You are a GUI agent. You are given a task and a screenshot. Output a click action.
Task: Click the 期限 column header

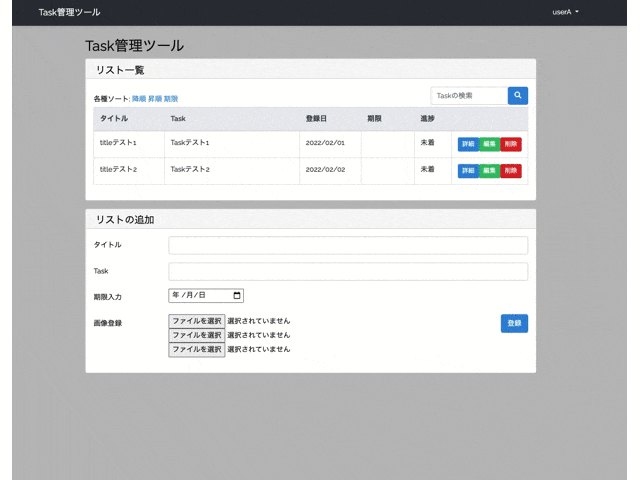[388, 119]
